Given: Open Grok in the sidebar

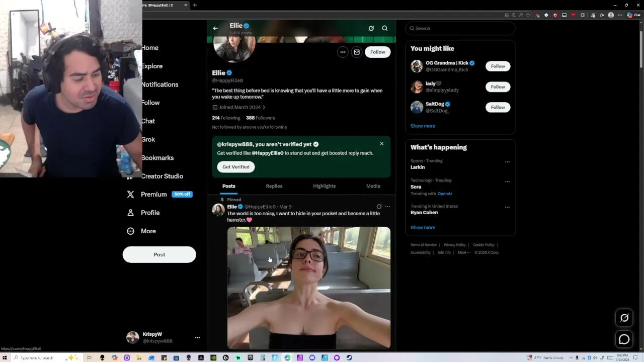Looking at the screenshot, I should coord(148,139).
